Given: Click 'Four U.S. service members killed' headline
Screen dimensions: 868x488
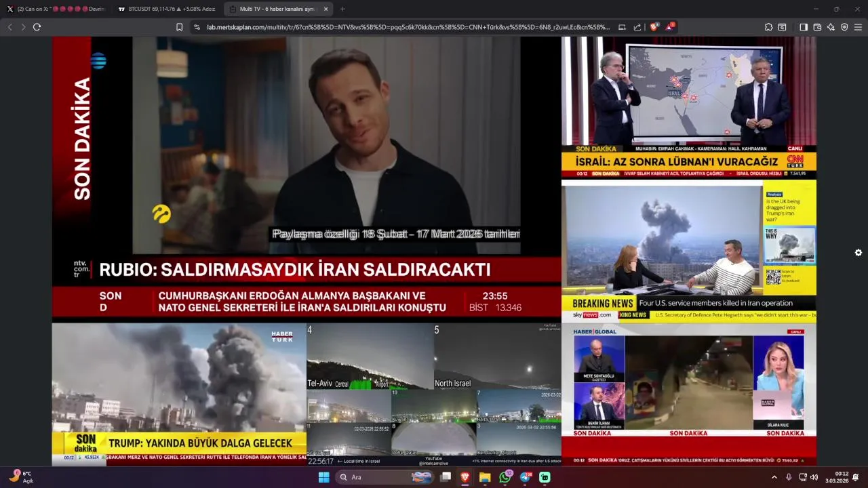Looking at the screenshot, I should pyautogui.click(x=716, y=303).
